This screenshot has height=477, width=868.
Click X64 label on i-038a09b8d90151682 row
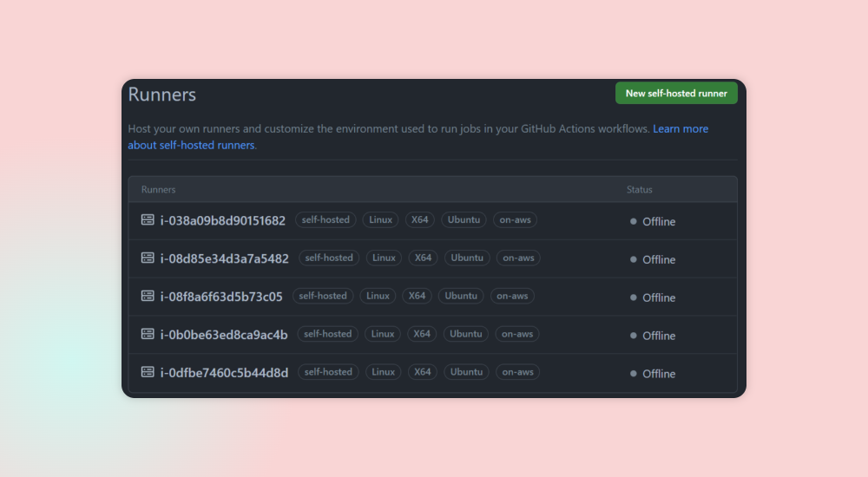pyautogui.click(x=419, y=219)
